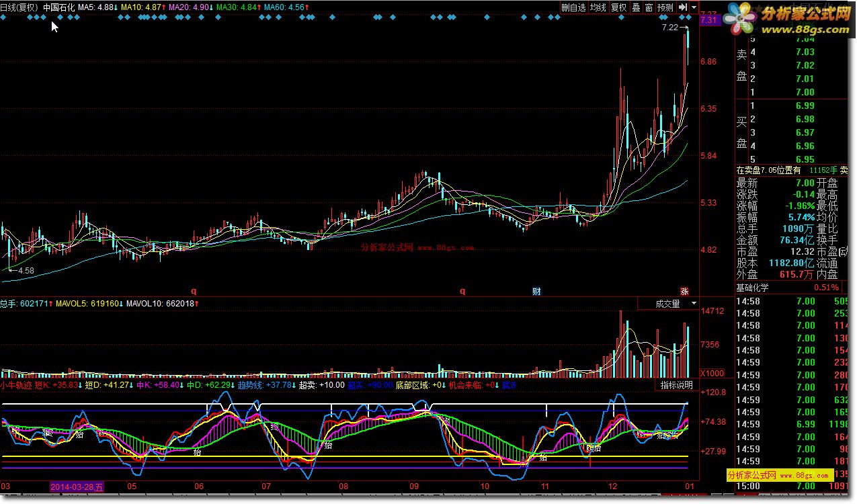Click the 叠 overlay button
Viewport: 857px width, 504px height.
coord(636,7)
